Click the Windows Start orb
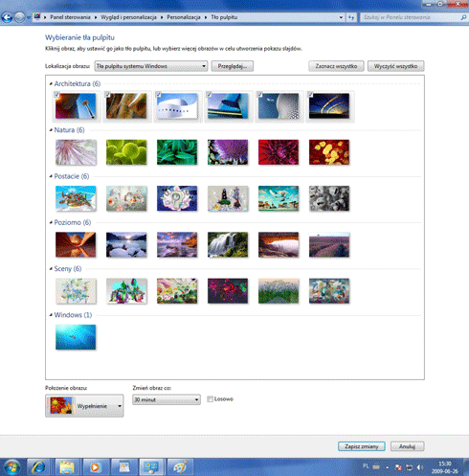 point(12,467)
